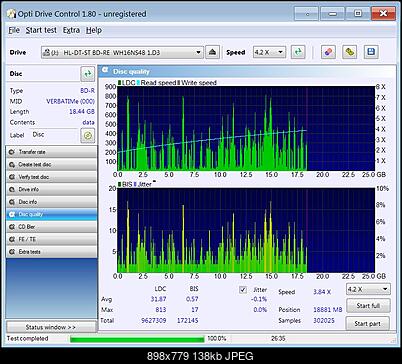Viewport: 402px width, 364px height.
Task: Click the position value 18881 MB
Action: [x=328, y=310]
